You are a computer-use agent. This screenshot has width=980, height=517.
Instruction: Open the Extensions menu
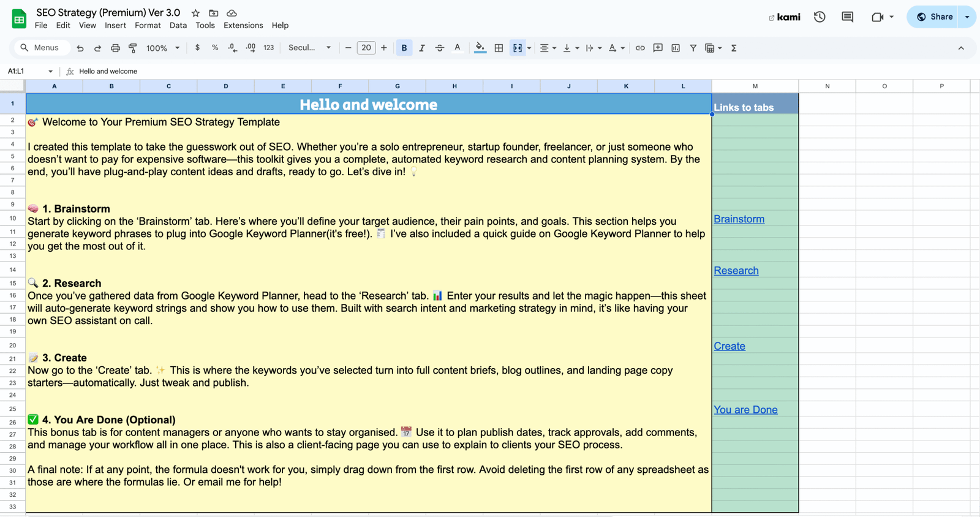click(x=243, y=26)
